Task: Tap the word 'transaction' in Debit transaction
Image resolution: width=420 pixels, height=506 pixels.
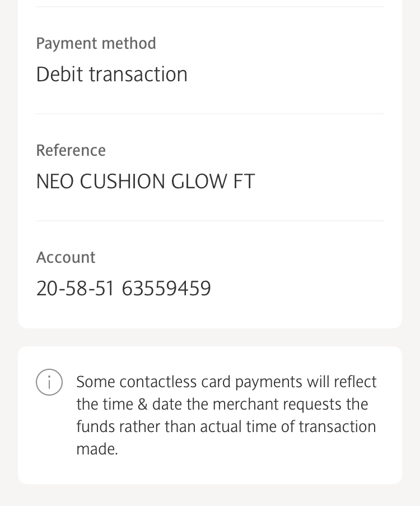Action: click(x=138, y=75)
